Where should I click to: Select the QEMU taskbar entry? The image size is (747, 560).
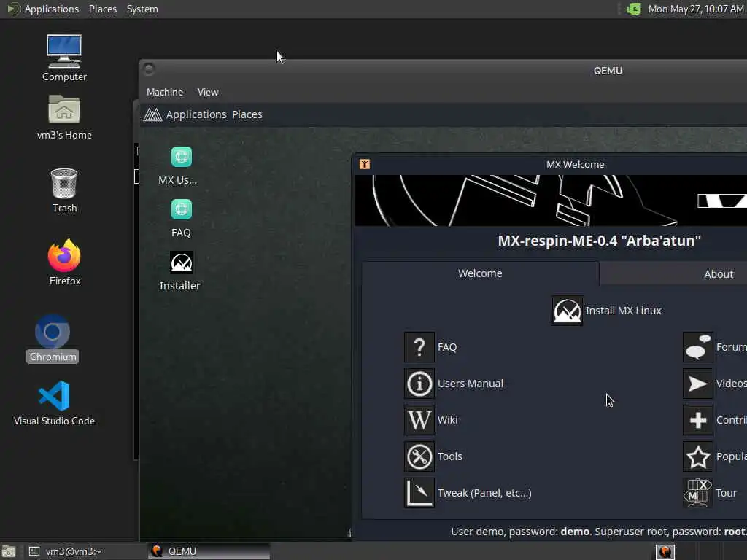(x=209, y=551)
